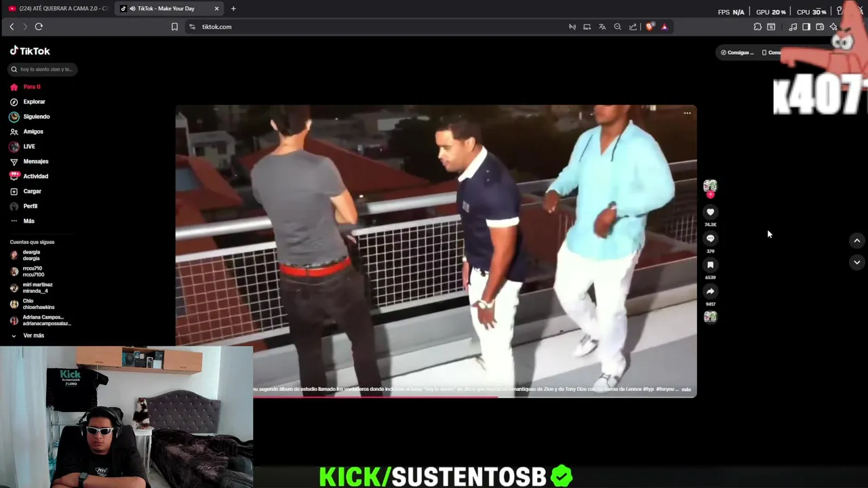The width and height of the screenshot is (868, 488).
Task: Expand video caption with más
Action: (686, 390)
